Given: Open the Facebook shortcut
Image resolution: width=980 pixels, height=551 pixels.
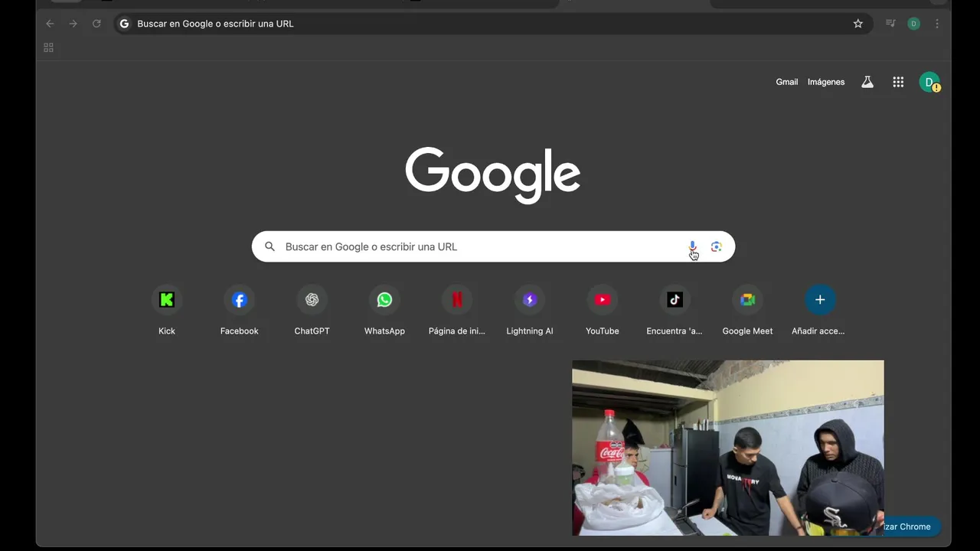Looking at the screenshot, I should click(240, 300).
